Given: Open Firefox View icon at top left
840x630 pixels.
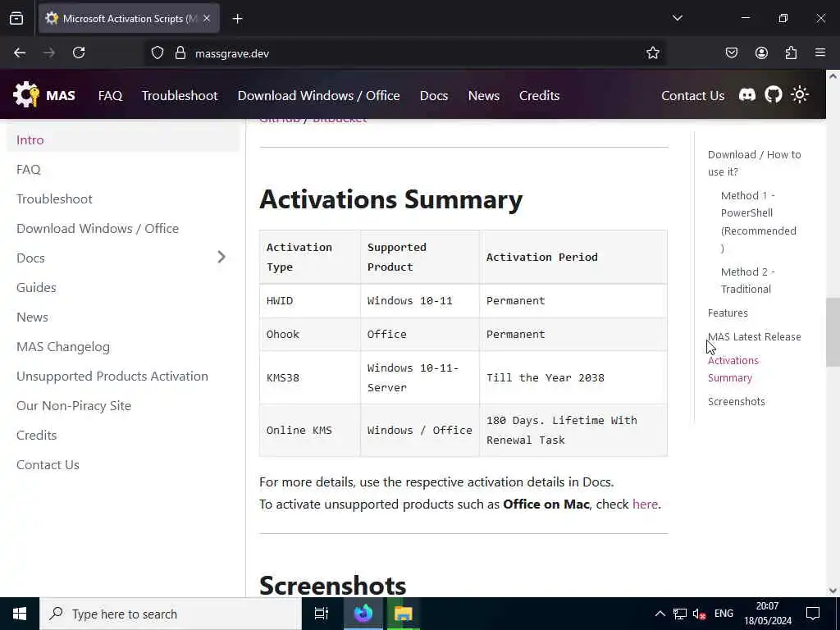Looking at the screenshot, I should [16, 18].
